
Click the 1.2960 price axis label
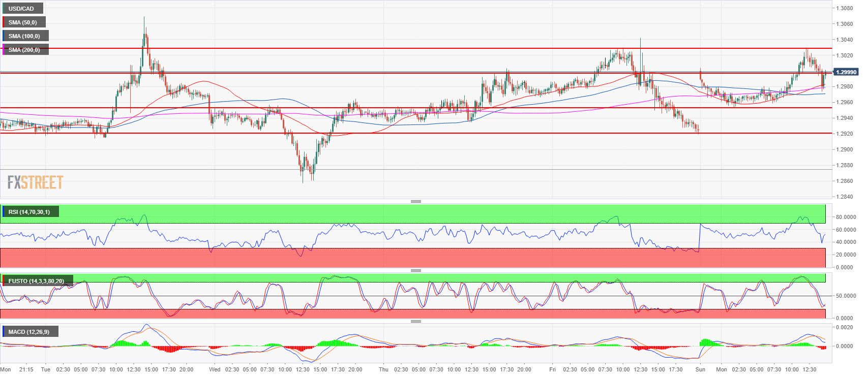(845, 102)
